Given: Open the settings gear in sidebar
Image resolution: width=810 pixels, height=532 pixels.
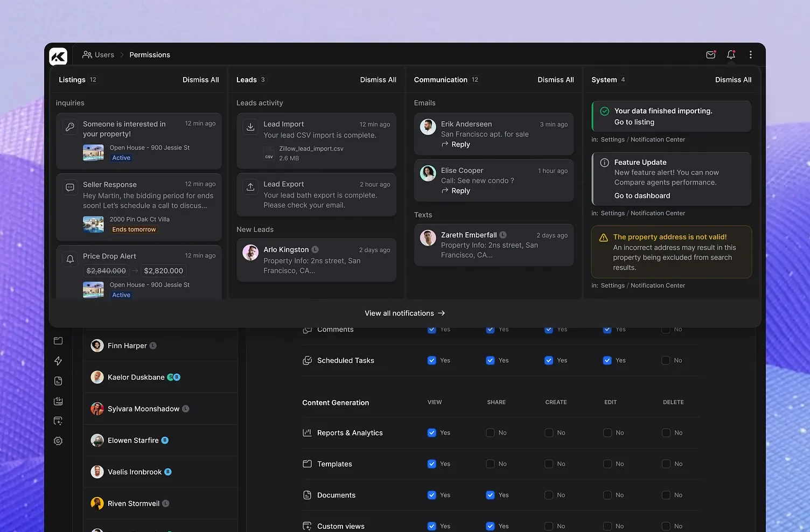Looking at the screenshot, I should (x=58, y=441).
